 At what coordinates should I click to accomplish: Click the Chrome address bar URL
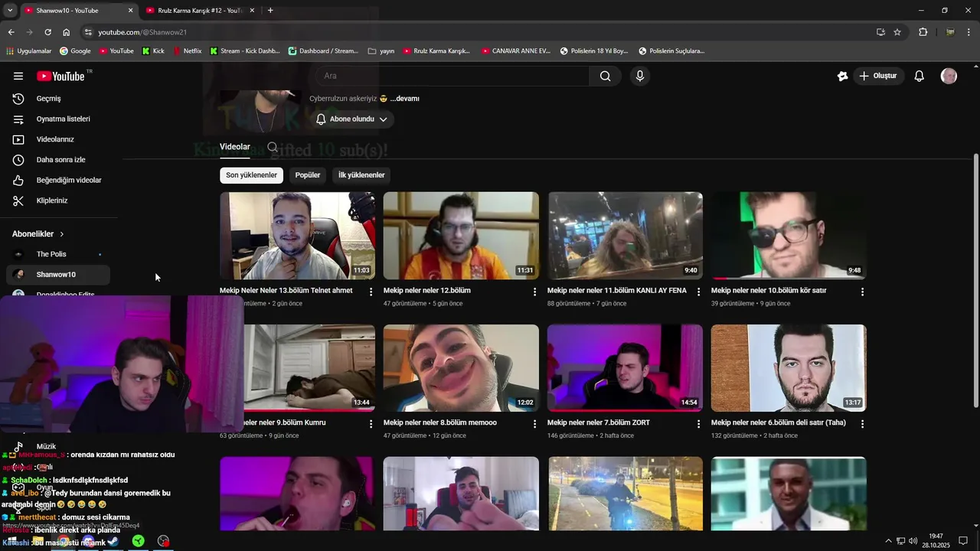(x=142, y=32)
